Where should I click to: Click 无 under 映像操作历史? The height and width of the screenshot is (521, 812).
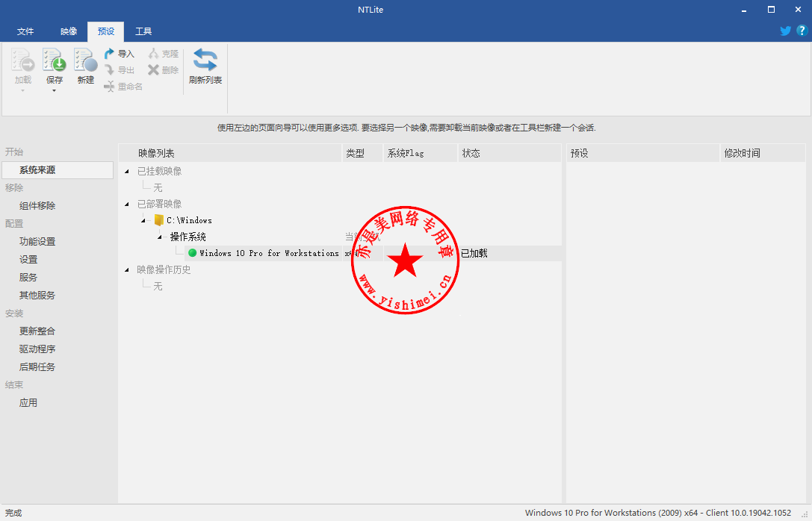pyautogui.click(x=158, y=286)
